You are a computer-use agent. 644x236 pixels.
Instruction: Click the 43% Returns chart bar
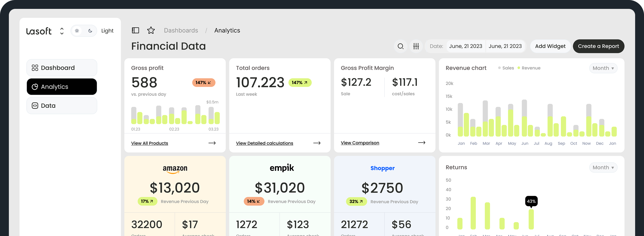point(531,219)
